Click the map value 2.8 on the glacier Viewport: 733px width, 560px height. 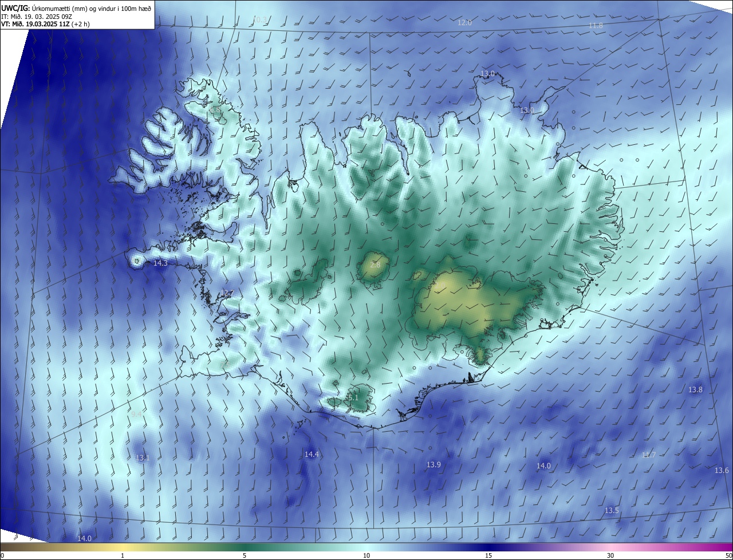[x=375, y=265]
